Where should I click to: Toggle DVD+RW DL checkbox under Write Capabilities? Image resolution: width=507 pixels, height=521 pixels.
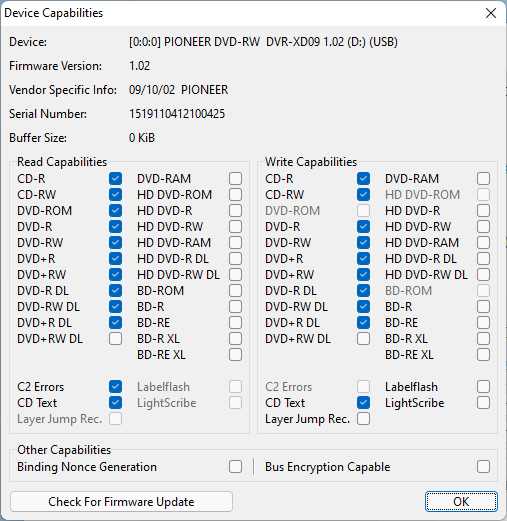(x=363, y=339)
